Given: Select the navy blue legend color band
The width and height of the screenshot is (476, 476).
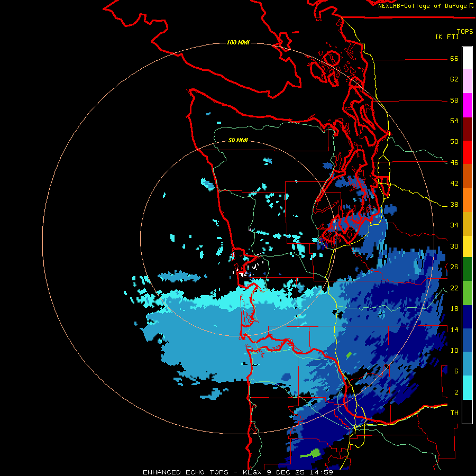Looking at the screenshot, I should tap(467, 317).
